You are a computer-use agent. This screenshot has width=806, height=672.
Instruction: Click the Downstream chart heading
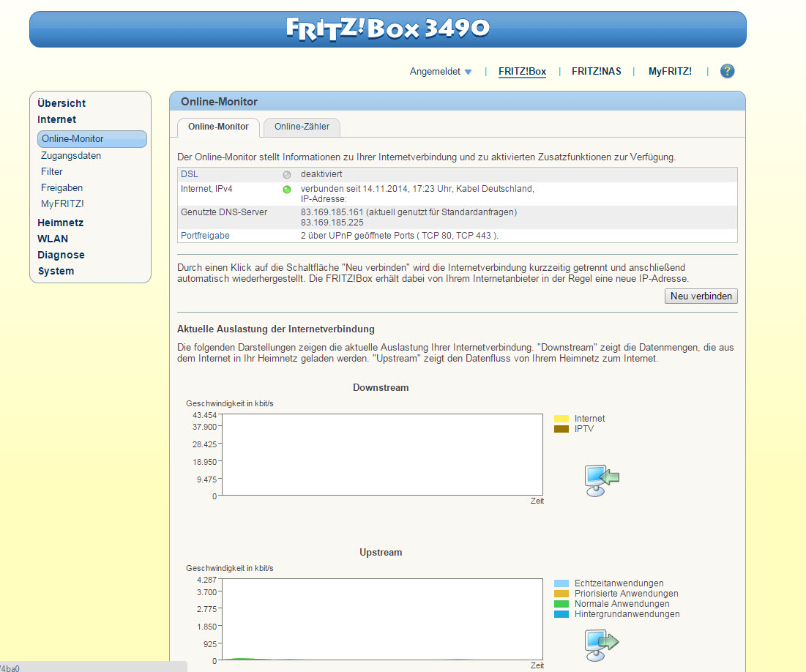tap(381, 388)
